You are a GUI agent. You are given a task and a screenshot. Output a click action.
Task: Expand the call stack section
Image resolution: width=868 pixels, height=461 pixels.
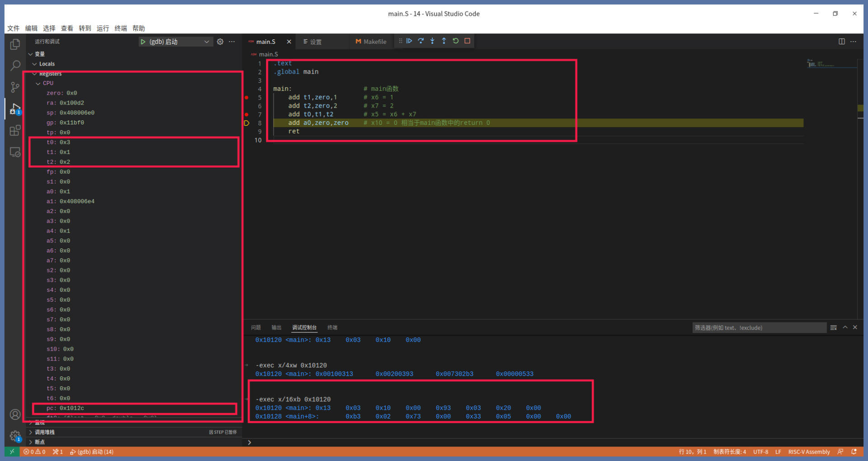(44, 432)
